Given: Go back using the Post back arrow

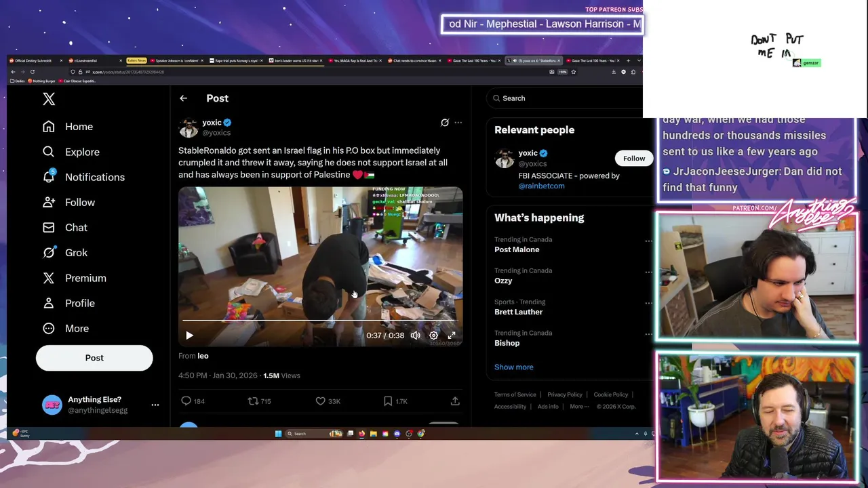Looking at the screenshot, I should pos(183,98).
